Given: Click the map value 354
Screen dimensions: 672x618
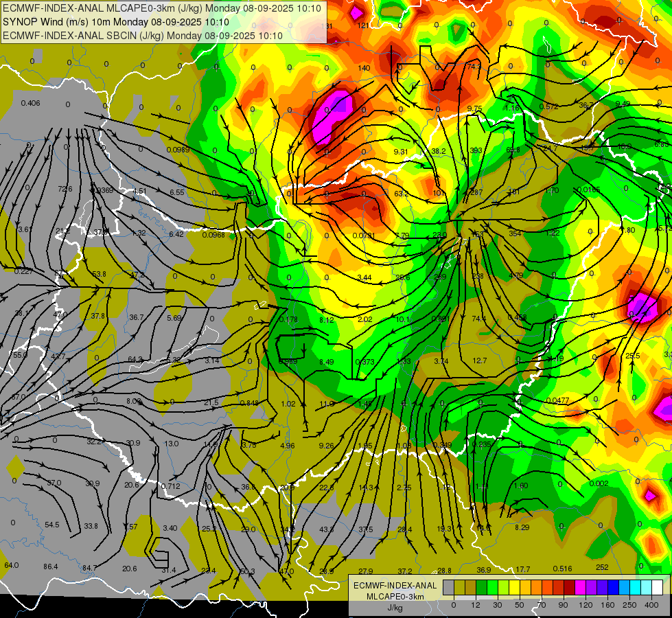Looking at the screenshot, I should tap(515, 233).
